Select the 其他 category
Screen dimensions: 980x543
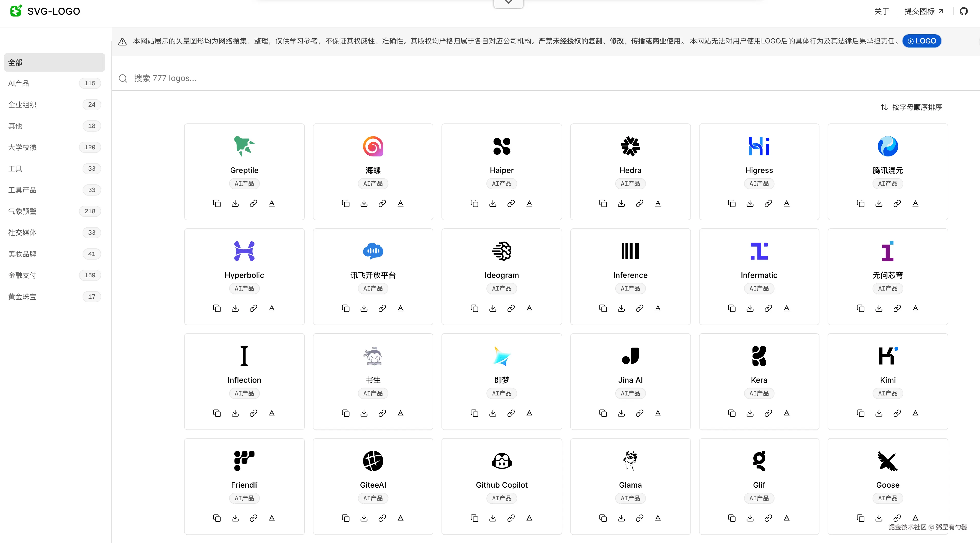(x=54, y=126)
